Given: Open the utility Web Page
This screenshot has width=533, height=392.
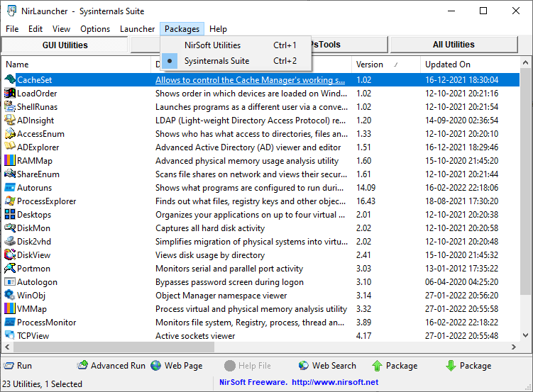Looking at the screenshot, I should (x=177, y=366).
